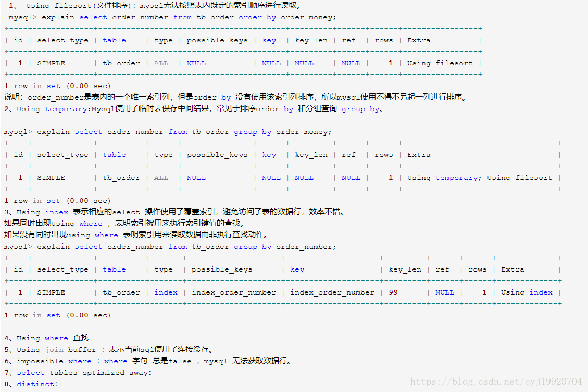Click the blue 'index' type value in the last table

[x=166, y=292]
